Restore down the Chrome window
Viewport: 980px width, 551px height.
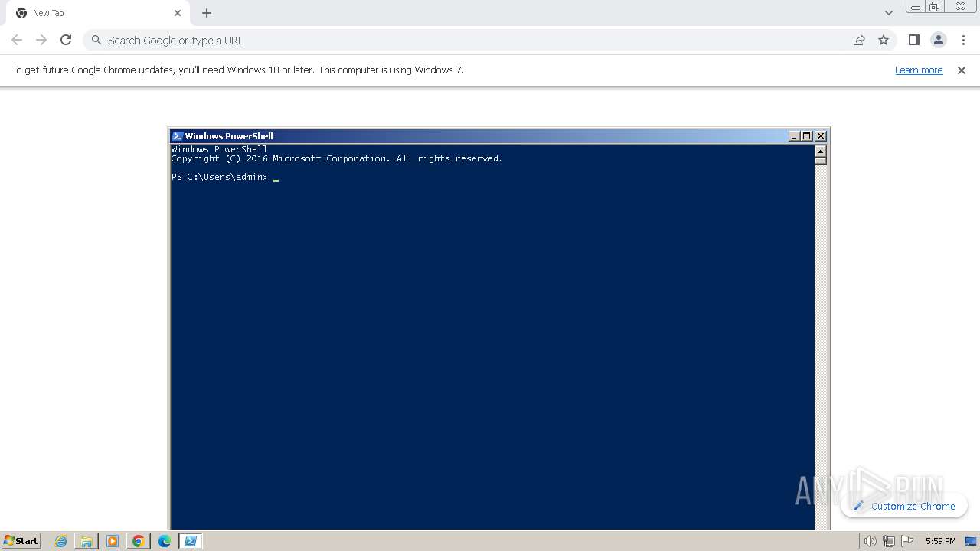[935, 7]
